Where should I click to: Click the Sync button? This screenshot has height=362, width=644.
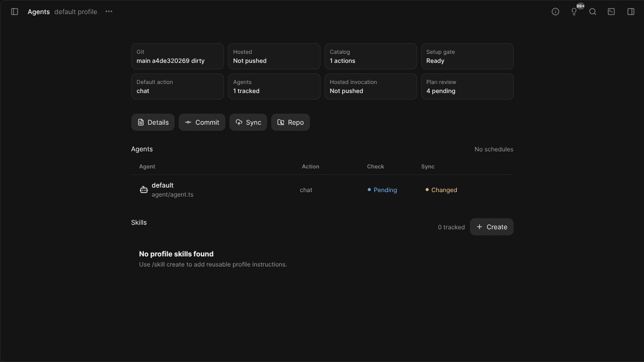coord(248,122)
